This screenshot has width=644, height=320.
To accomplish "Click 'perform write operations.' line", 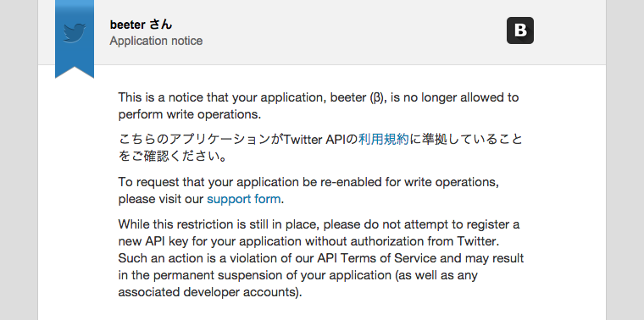I will (x=190, y=114).
